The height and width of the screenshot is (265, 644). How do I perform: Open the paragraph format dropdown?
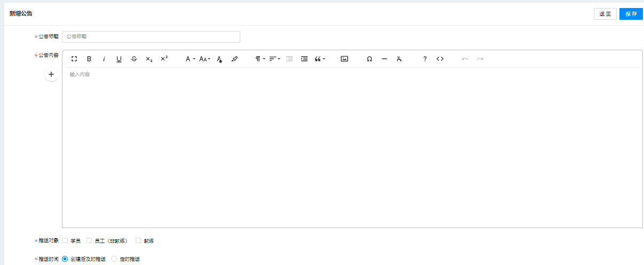[x=260, y=59]
